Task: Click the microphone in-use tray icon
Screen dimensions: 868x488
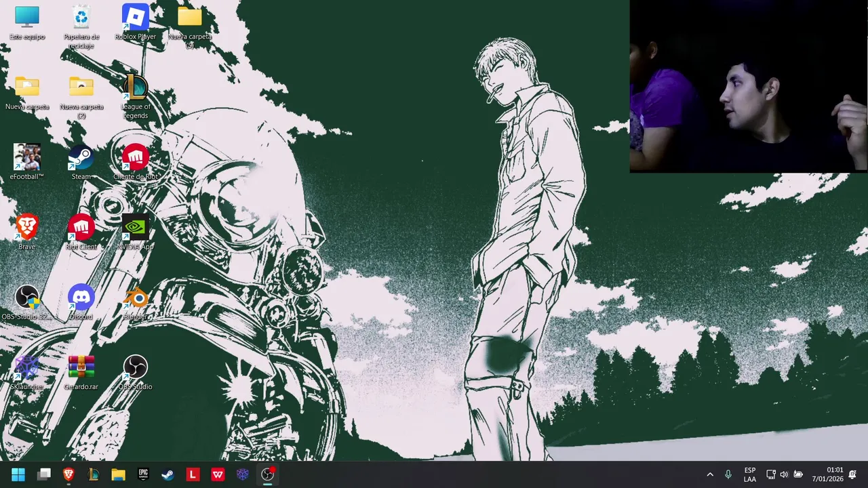Action: pos(728,474)
